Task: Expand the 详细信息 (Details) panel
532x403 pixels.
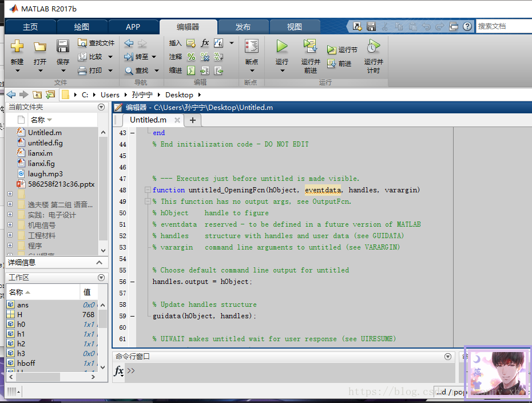Action: [x=99, y=262]
